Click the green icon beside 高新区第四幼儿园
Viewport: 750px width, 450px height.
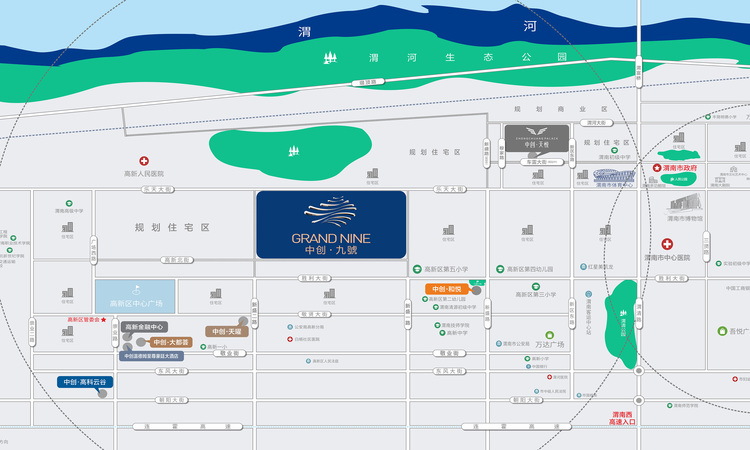500,269
